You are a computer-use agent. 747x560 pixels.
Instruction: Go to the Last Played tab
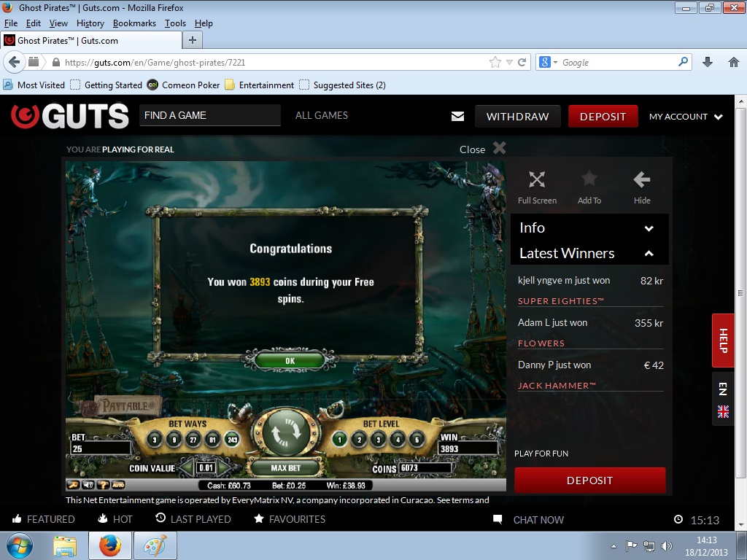[x=193, y=519]
